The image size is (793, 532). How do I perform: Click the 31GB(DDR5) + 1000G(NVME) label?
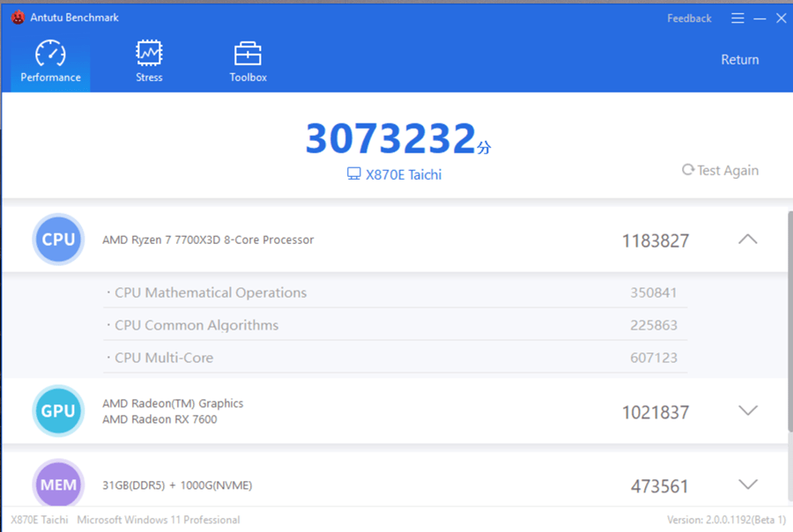click(177, 485)
